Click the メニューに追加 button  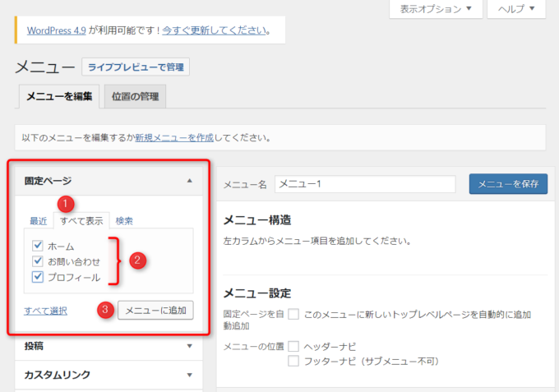click(156, 310)
